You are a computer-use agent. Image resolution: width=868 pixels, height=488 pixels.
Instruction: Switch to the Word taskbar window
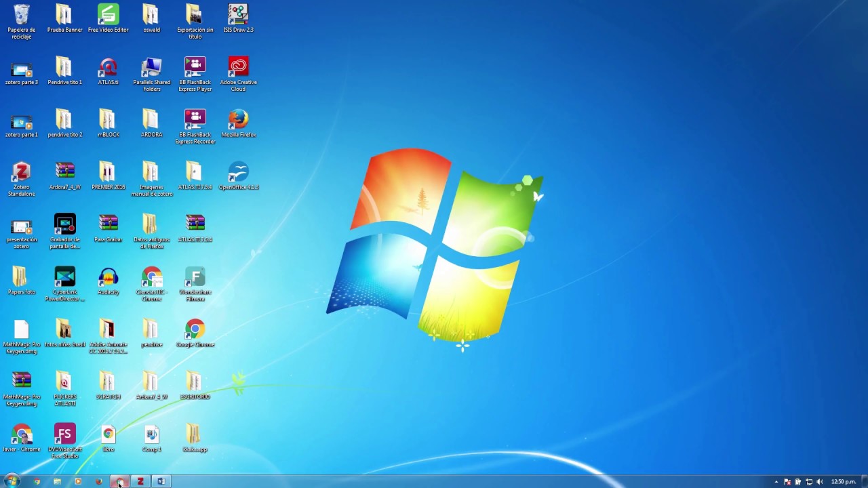pos(161,481)
